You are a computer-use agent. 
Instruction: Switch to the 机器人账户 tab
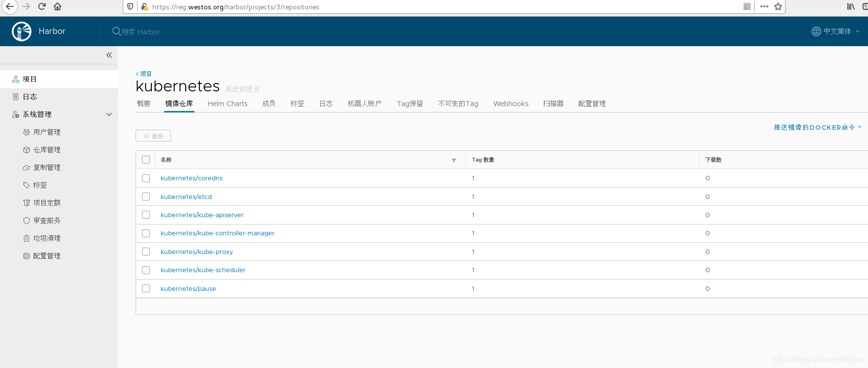pyautogui.click(x=364, y=104)
